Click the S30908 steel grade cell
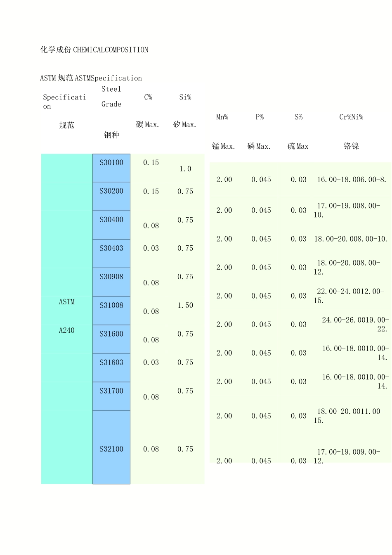Screen dimensions: 392x555 click(x=111, y=277)
